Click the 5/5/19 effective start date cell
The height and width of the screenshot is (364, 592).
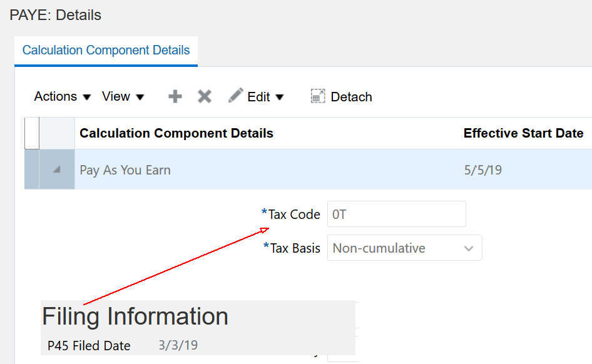482,170
